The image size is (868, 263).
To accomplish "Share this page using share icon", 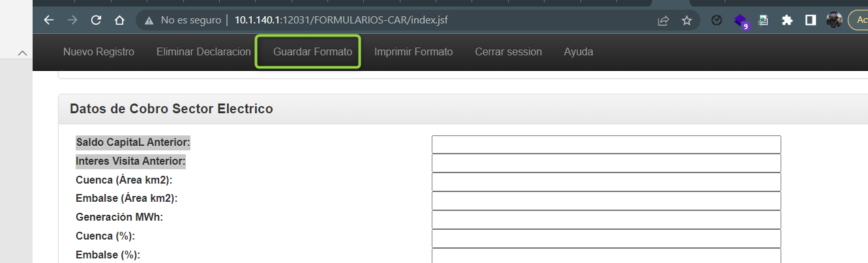I will click(x=663, y=20).
